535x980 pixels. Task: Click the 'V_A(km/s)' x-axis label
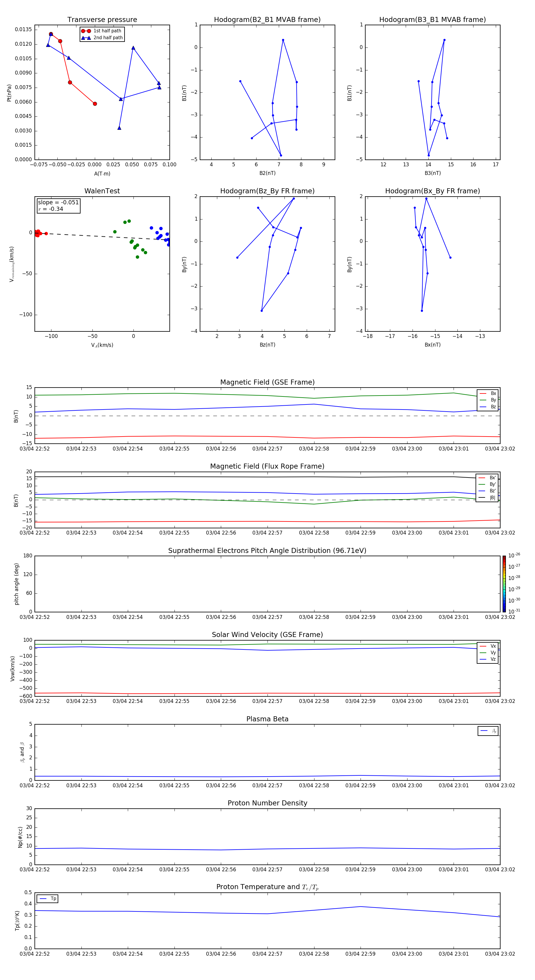tap(102, 345)
